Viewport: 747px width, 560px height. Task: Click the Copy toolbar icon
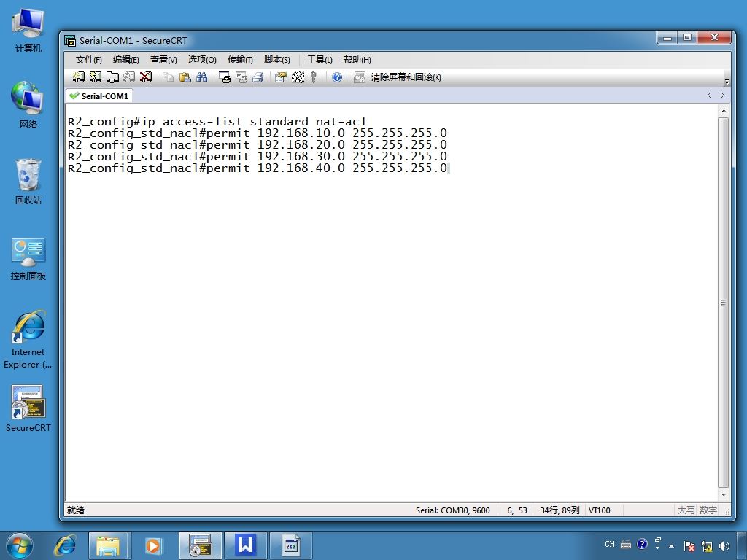click(168, 77)
